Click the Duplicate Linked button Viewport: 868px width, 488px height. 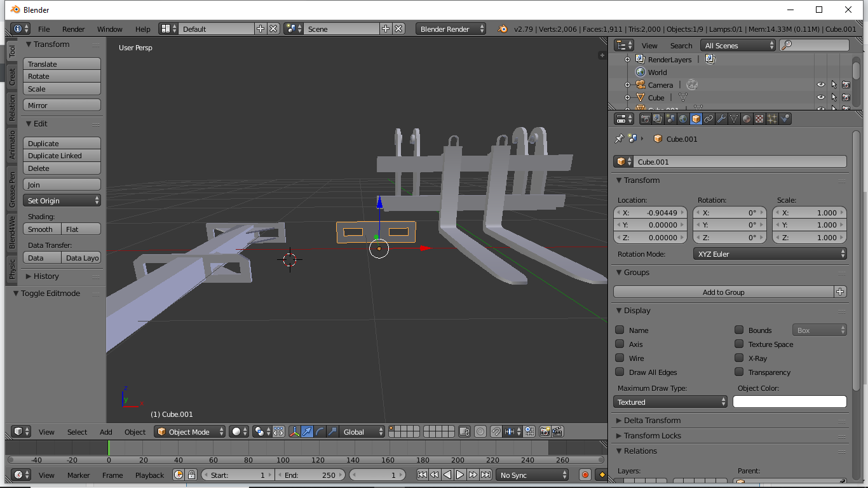point(62,156)
